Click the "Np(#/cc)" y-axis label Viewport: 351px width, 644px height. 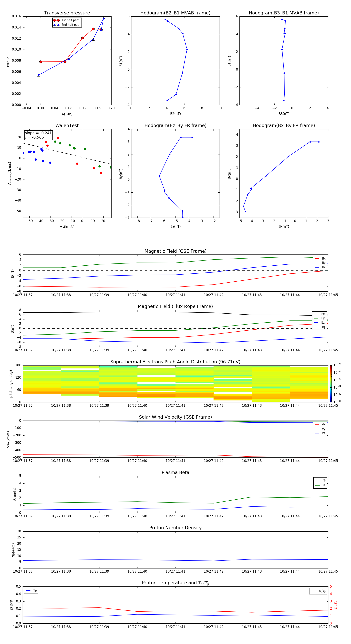click(13, 550)
